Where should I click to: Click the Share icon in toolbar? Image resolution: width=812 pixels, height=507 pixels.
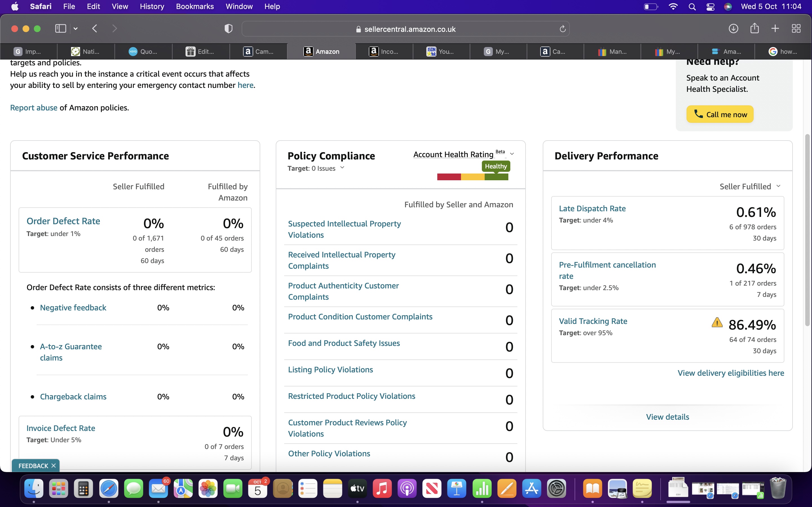754,28
